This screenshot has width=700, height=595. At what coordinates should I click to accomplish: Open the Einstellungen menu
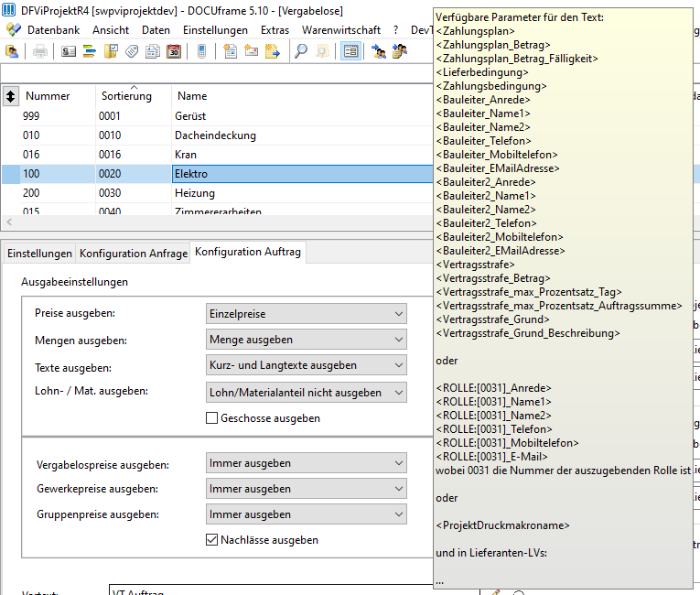pyautogui.click(x=215, y=30)
